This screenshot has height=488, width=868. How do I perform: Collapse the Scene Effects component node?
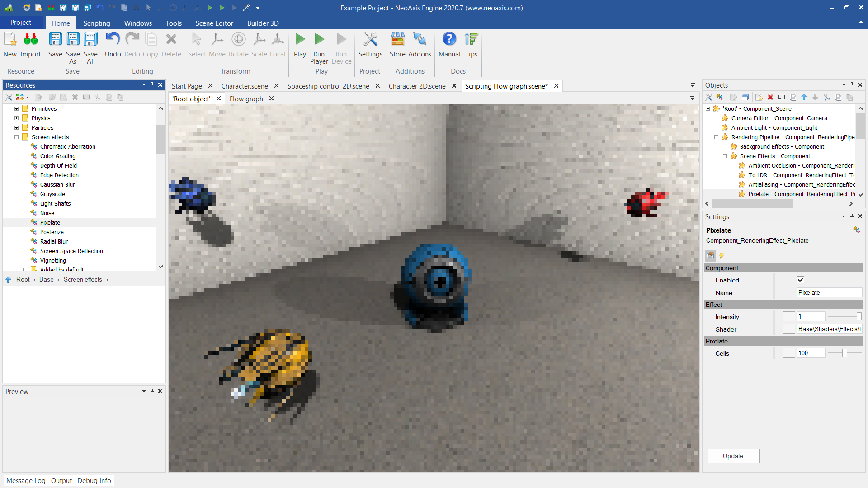[725, 156]
